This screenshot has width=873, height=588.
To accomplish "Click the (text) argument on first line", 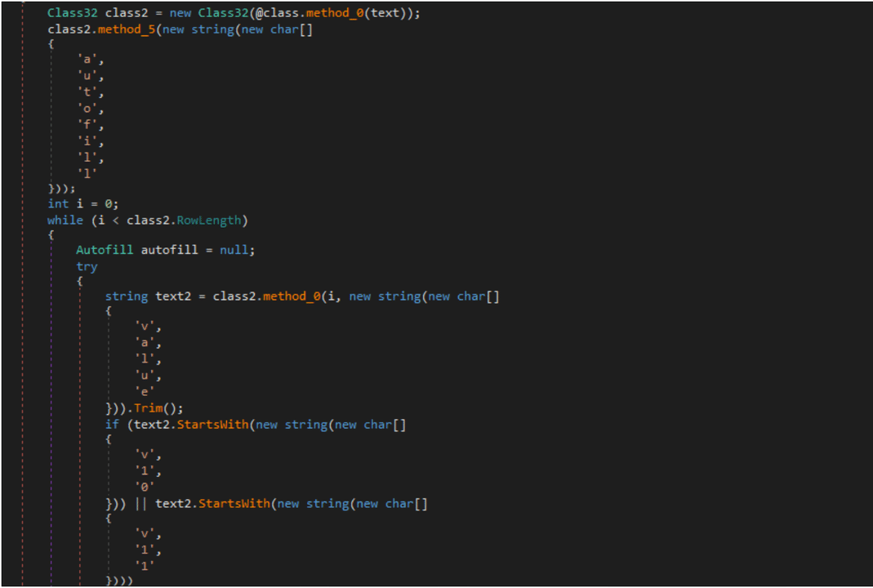I will [x=385, y=13].
